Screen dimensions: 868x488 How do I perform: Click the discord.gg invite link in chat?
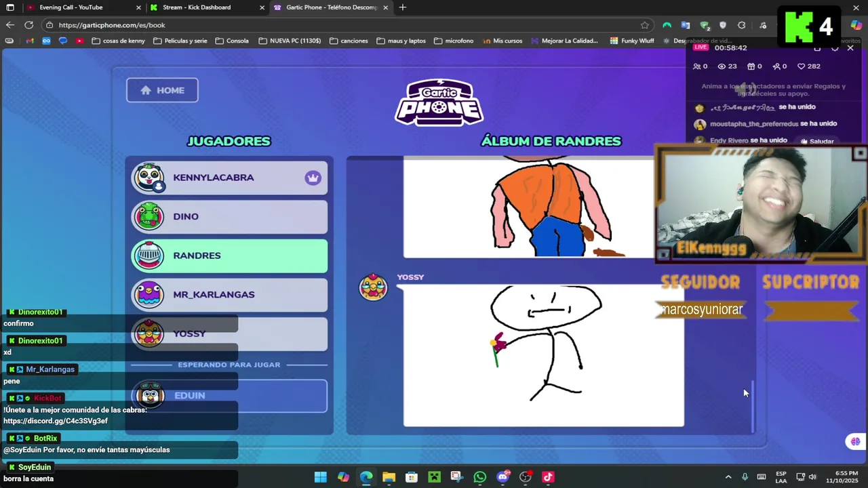point(56,421)
